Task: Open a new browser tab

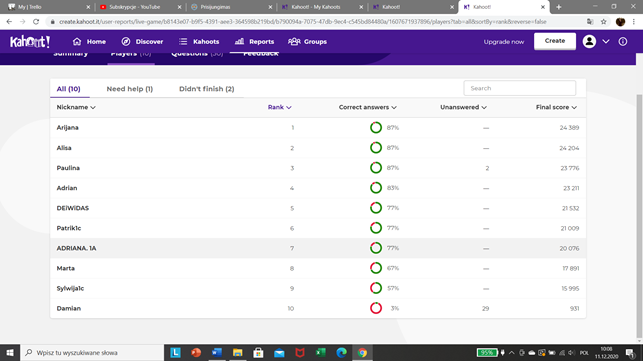Action: (559, 7)
